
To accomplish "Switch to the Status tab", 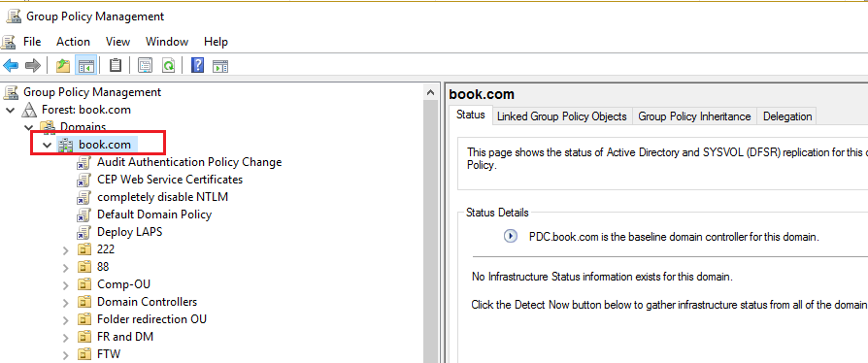I will [x=471, y=115].
